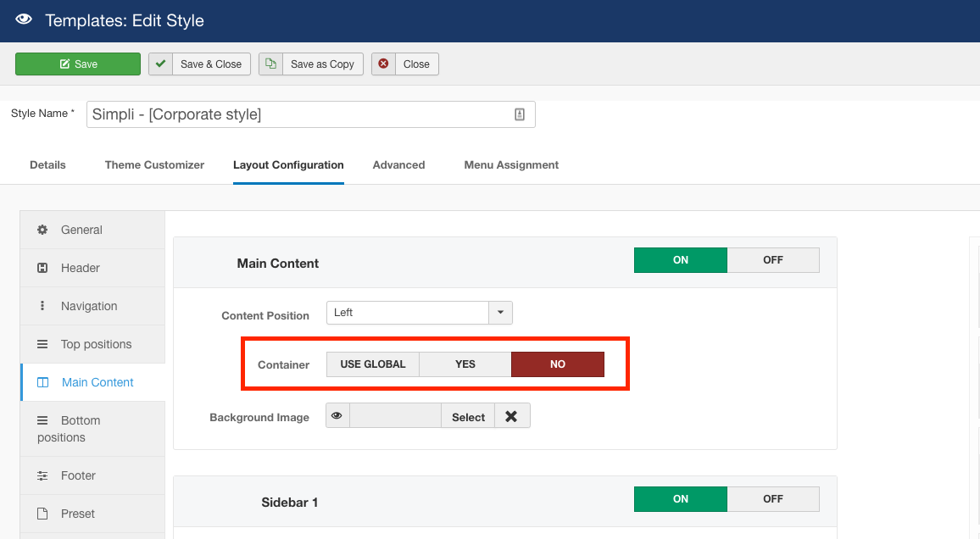Image resolution: width=980 pixels, height=539 pixels.
Task: Click the green Save button
Action: pos(78,64)
